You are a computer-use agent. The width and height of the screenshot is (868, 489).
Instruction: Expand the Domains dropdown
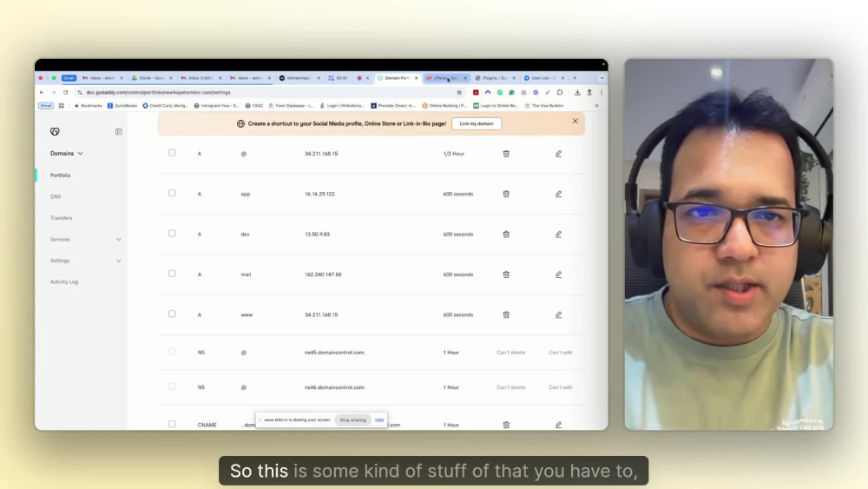pos(67,154)
